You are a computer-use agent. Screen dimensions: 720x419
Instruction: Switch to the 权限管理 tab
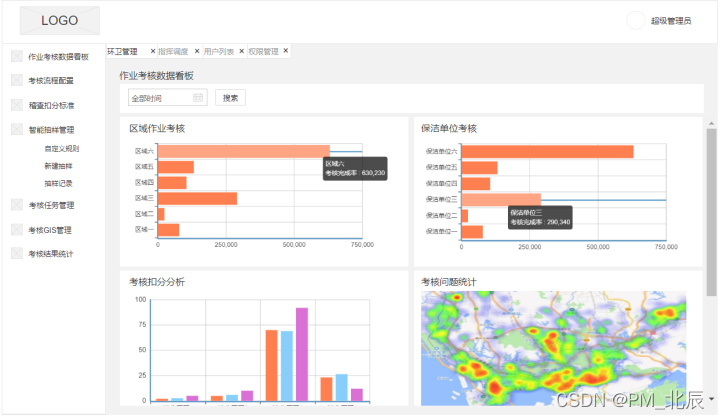264,51
